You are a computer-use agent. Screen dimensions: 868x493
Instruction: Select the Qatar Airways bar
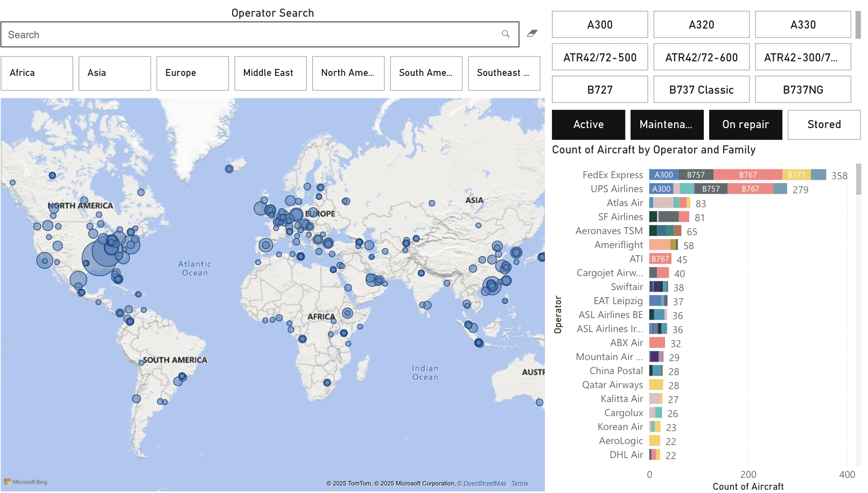[x=656, y=384]
